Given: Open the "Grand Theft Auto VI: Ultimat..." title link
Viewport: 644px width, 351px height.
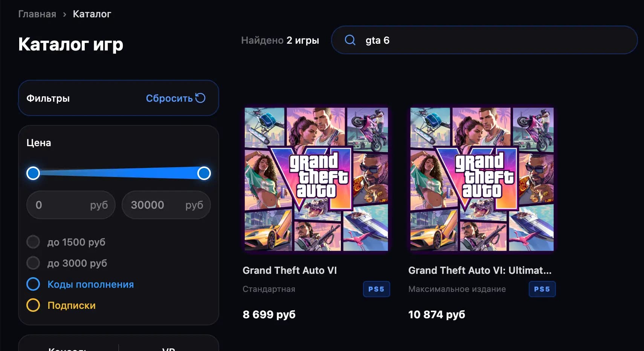Looking at the screenshot, I should pyautogui.click(x=480, y=270).
